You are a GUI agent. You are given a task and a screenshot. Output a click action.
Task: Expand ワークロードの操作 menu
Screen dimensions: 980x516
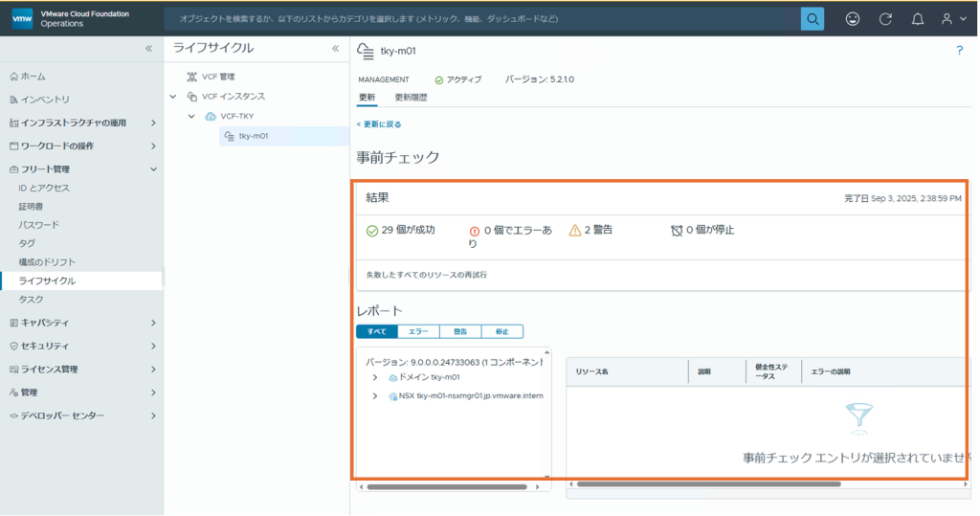[153, 146]
